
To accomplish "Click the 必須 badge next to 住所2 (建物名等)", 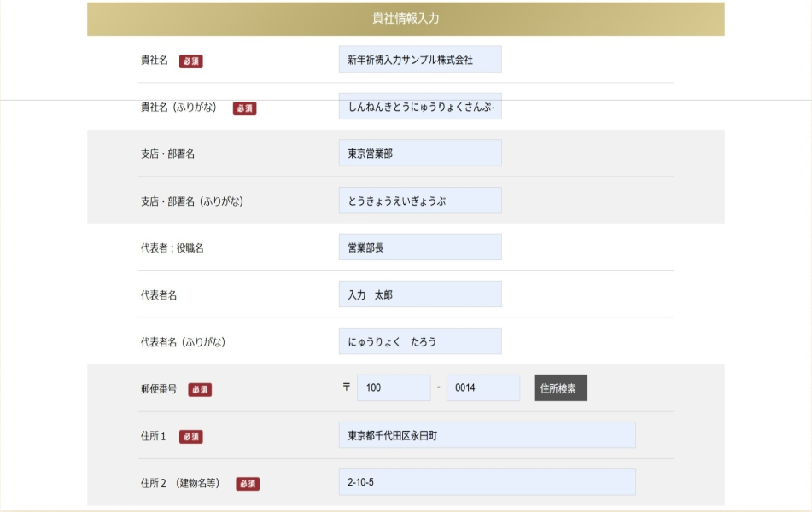I will pos(248,484).
